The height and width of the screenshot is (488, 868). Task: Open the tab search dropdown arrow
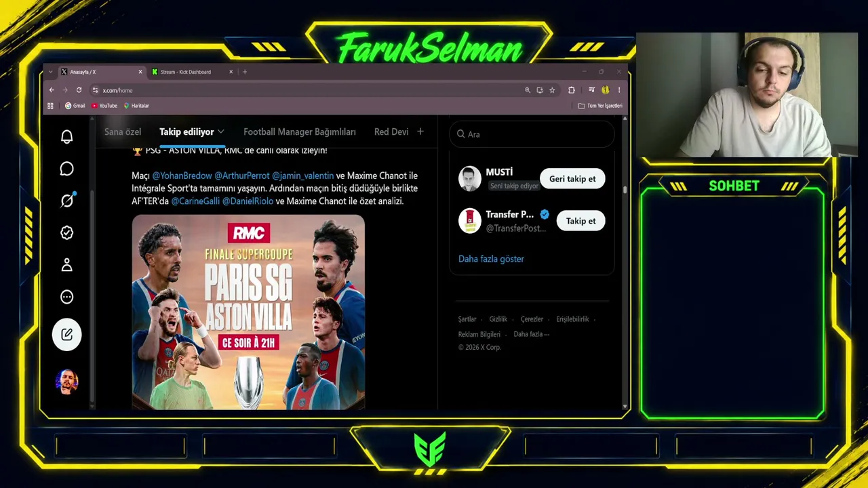[x=50, y=72]
